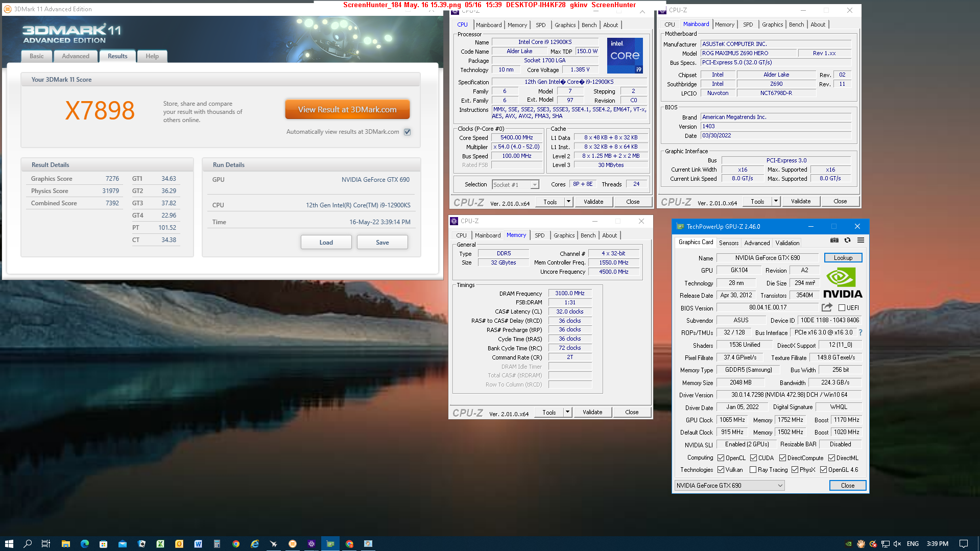Viewport: 980px width, 551px height.
Task: Click View Result at 3DMark.com
Action: click(x=347, y=109)
